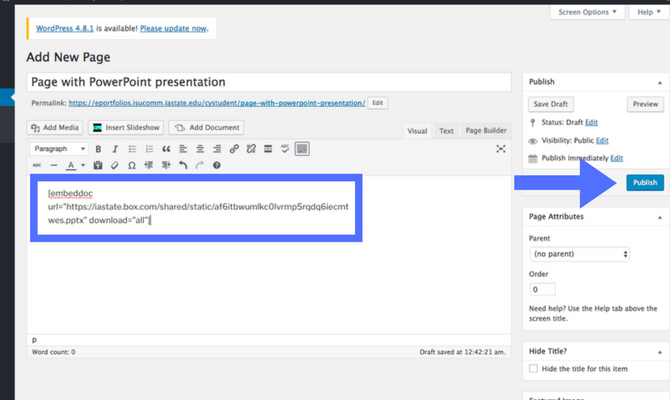The width and height of the screenshot is (670, 400).
Task: Align text center
Action: pos(200,149)
